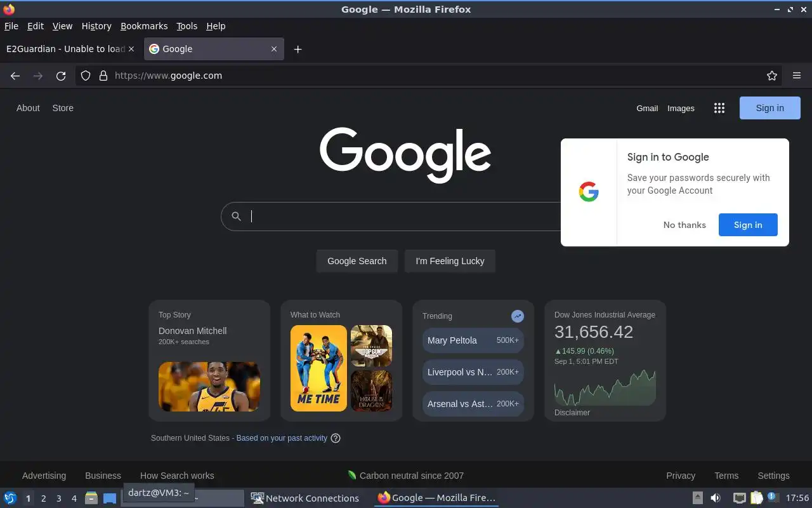Click I'm Feeling Lucky button

pos(450,261)
